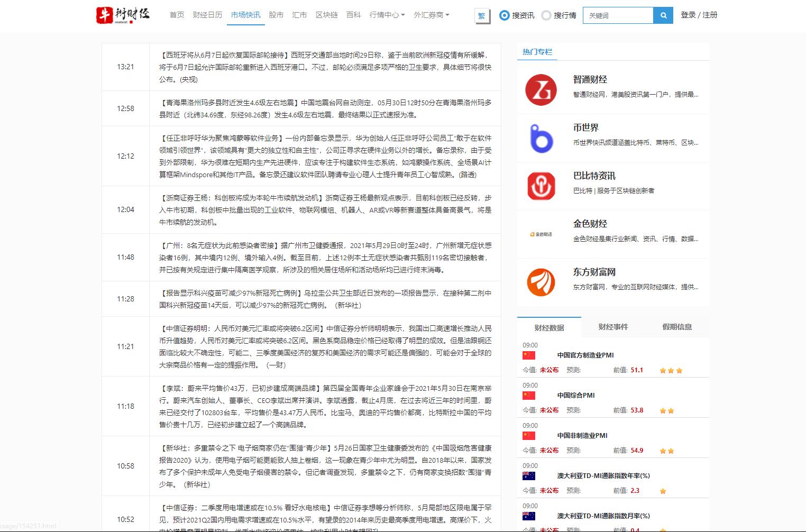Image resolution: width=806 pixels, height=532 pixels.
Task: Switch to the 财经事件 tab
Action: click(x=613, y=327)
